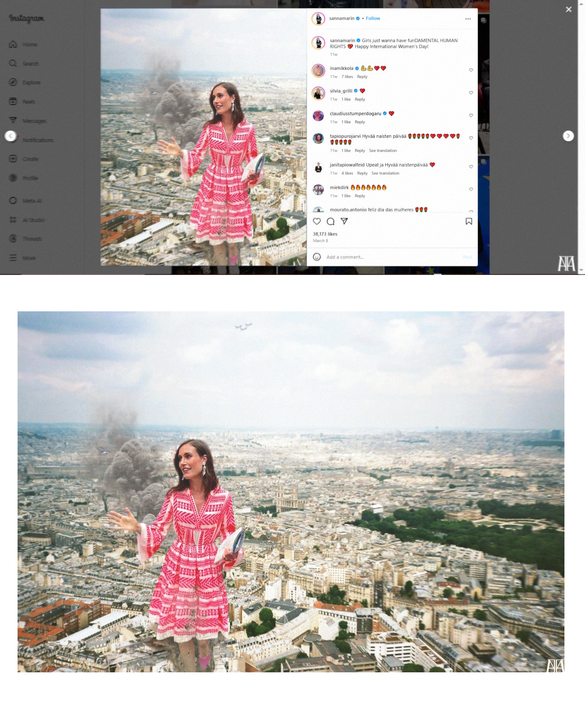Like janitapiowalfeid's comment
The width and height of the screenshot is (585, 728).
click(471, 167)
